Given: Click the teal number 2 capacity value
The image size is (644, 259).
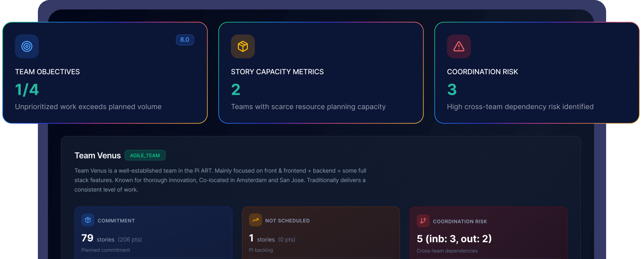Looking at the screenshot, I should [x=236, y=90].
